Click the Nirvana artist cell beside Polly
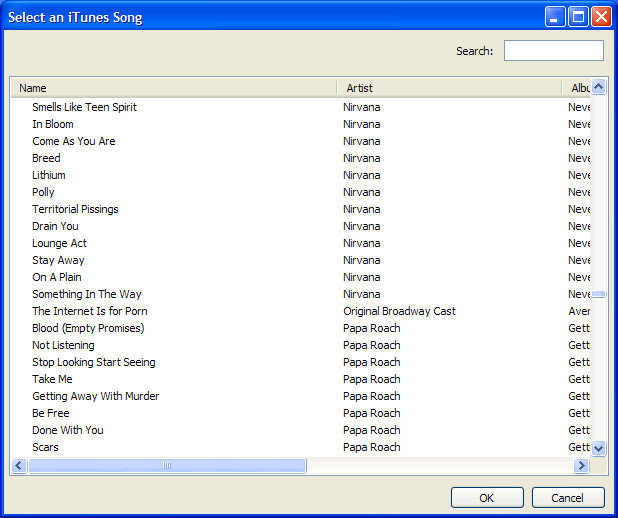The width and height of the screenshot is (618, 518). coord(361,192)
